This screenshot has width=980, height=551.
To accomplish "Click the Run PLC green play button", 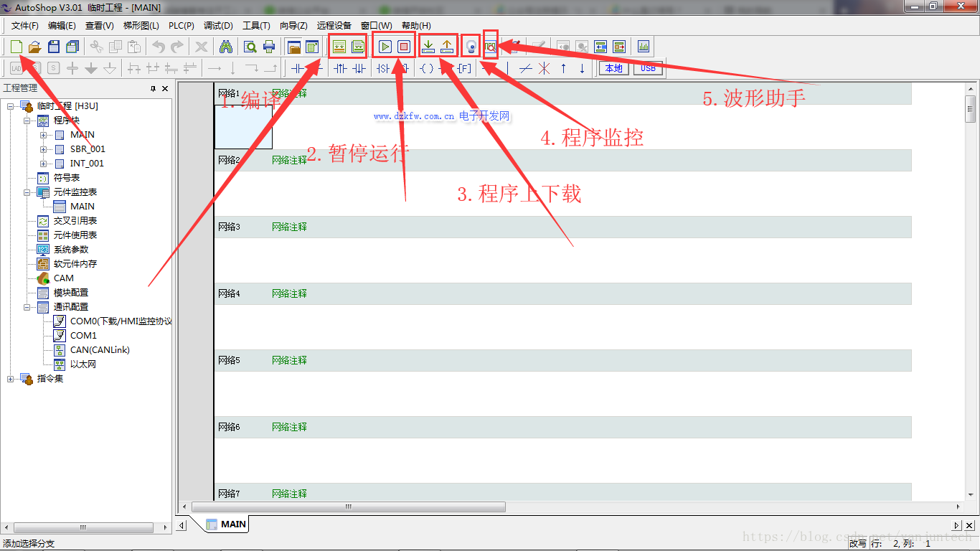I will click(x=385, y=47).
